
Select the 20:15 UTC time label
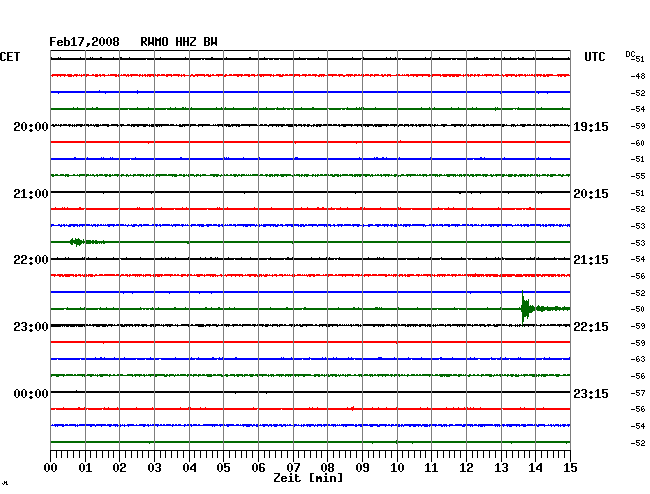(x=591, y=194)
